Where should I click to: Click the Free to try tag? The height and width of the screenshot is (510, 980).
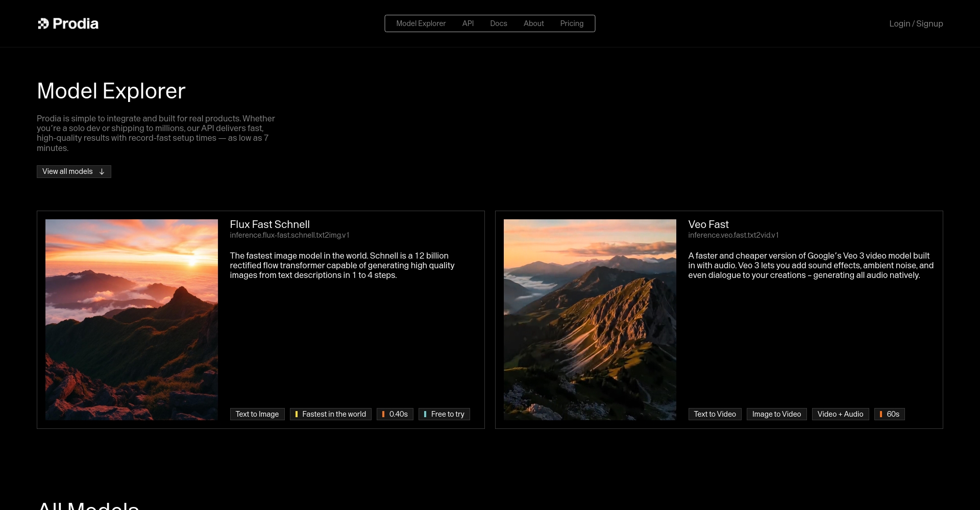[444, 414]
